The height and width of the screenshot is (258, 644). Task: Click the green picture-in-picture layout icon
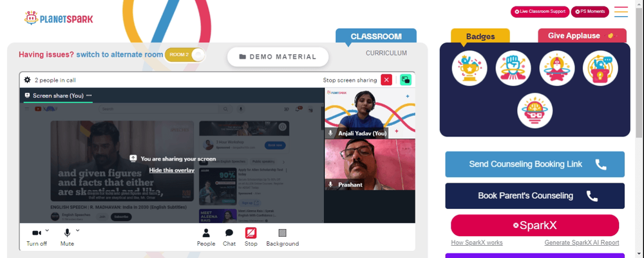tap(406, 80)
